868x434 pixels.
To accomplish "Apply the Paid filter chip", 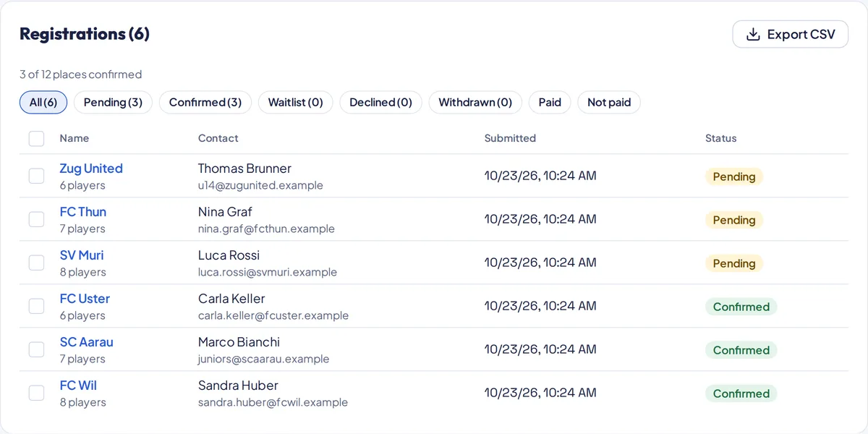I will (550, 102).
